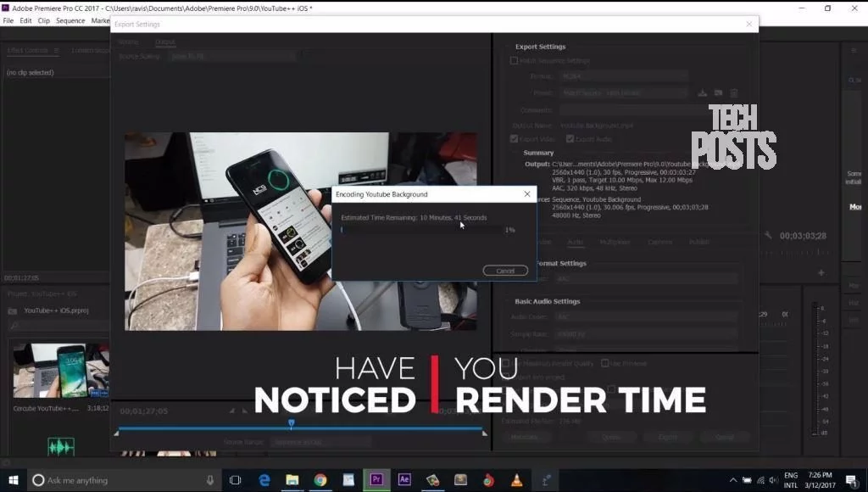
Task: Click the search icon in Project panel
Action: pos(15,326)
